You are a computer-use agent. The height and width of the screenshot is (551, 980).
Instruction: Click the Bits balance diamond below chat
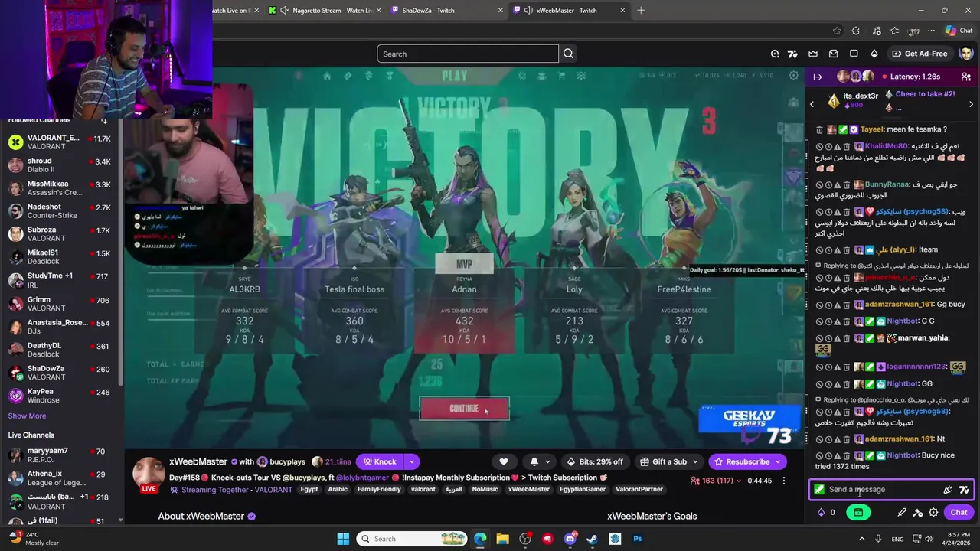coord(822,513)
